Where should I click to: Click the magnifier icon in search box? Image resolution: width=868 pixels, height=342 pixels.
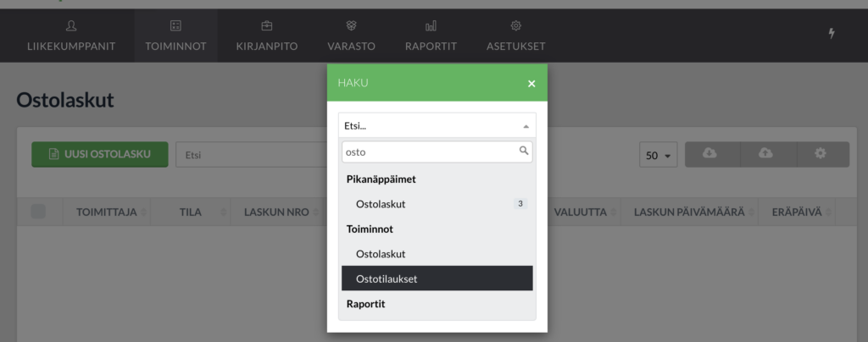tap(524, 151)
